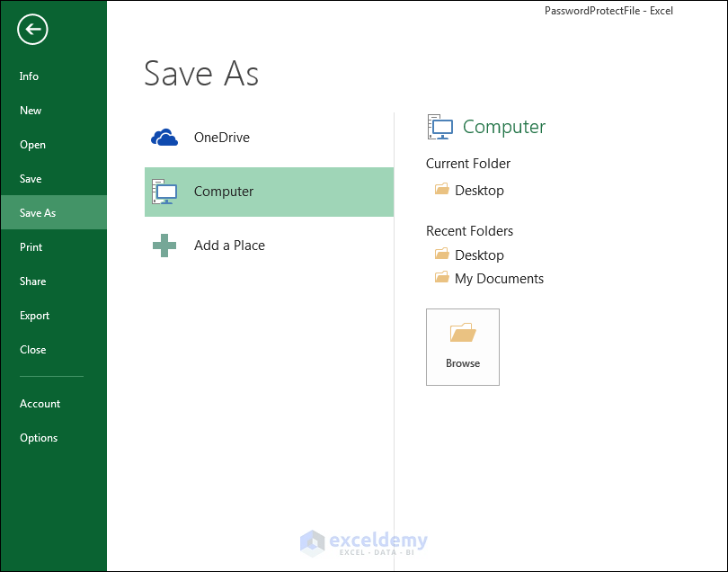Open the Print section
This screenshot has width=728, height=572.
point(30,246)
